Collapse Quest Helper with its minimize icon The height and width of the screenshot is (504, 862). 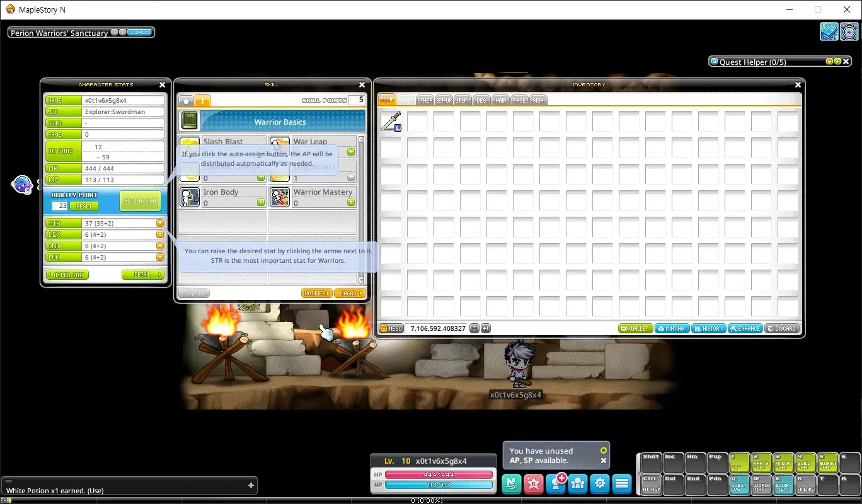tap(838, 62)
